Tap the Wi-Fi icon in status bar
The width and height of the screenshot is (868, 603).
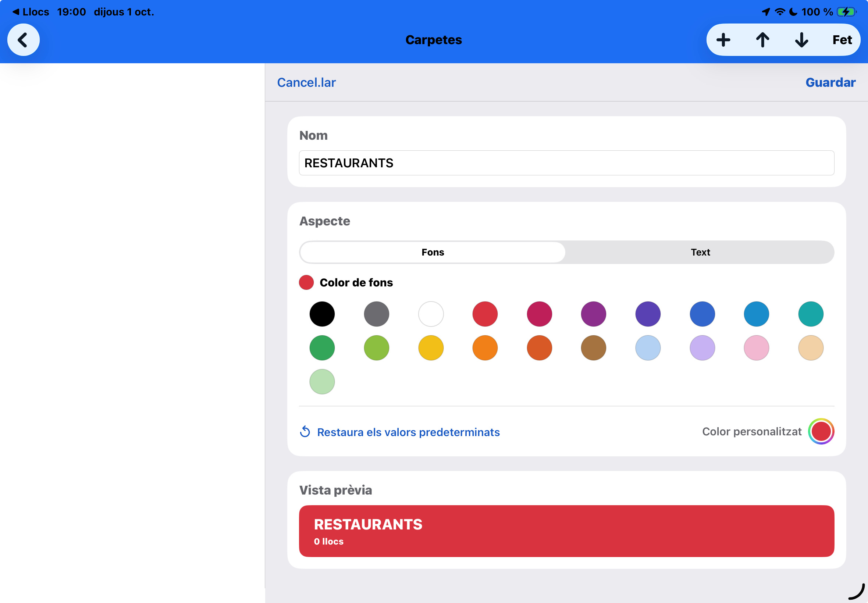click(780, 12)
